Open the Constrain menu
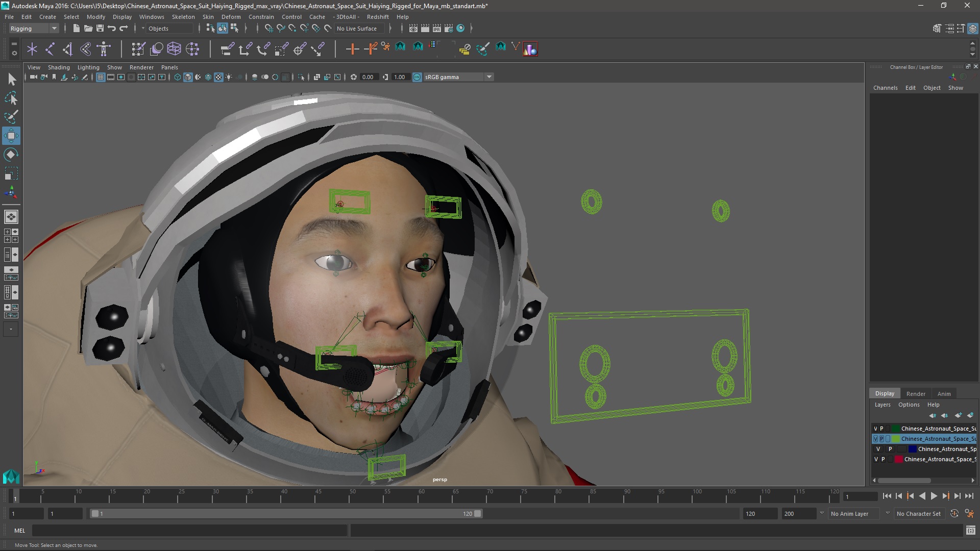This screenshot has height=551, width=980. tap(261, 17)
